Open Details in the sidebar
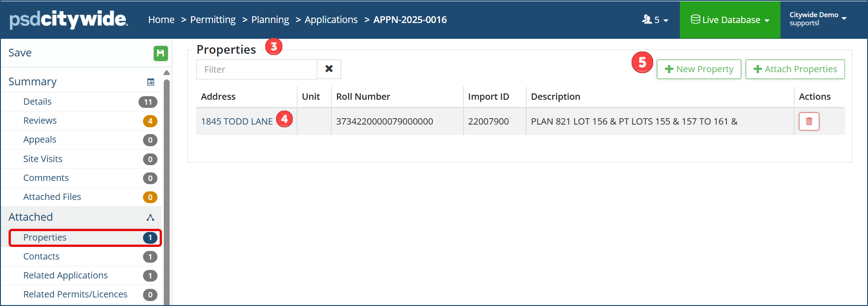The width and height of the screenshot is (868, 306). [37, 102]
